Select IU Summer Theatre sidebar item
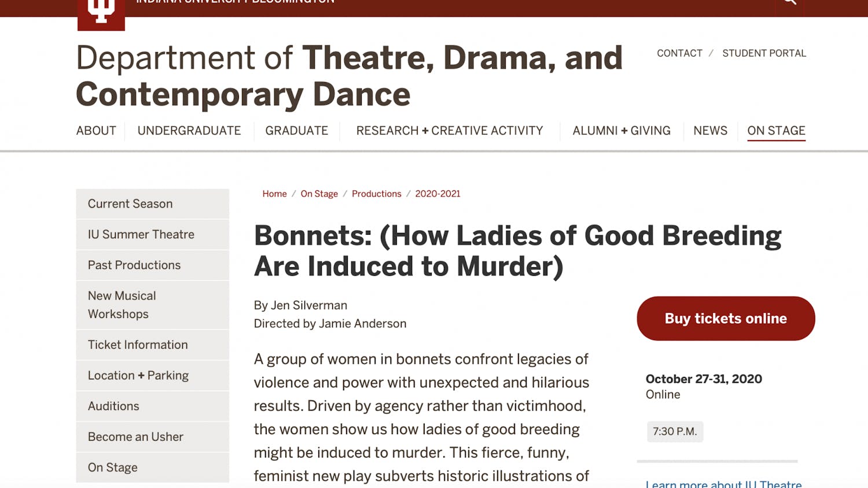Viewport: 868px width, 488px height. point(141,235)
